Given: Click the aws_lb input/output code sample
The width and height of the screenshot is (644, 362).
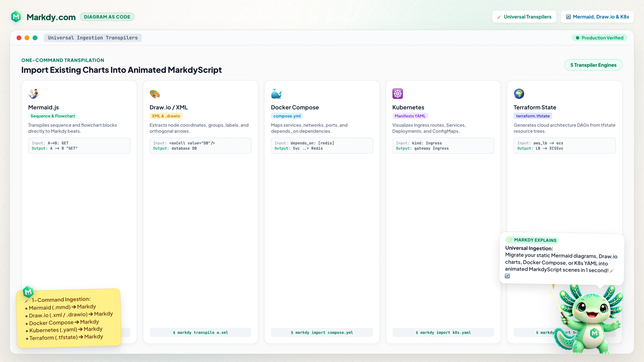Looking at the screenshot, I should click(x=565, y=146).
